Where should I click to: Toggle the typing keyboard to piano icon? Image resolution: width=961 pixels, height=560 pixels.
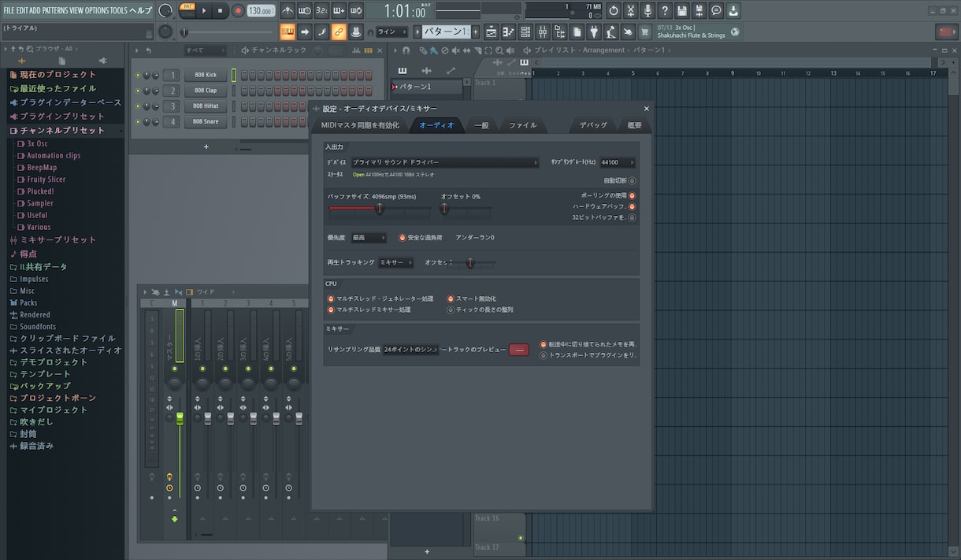tap(288, 32)
